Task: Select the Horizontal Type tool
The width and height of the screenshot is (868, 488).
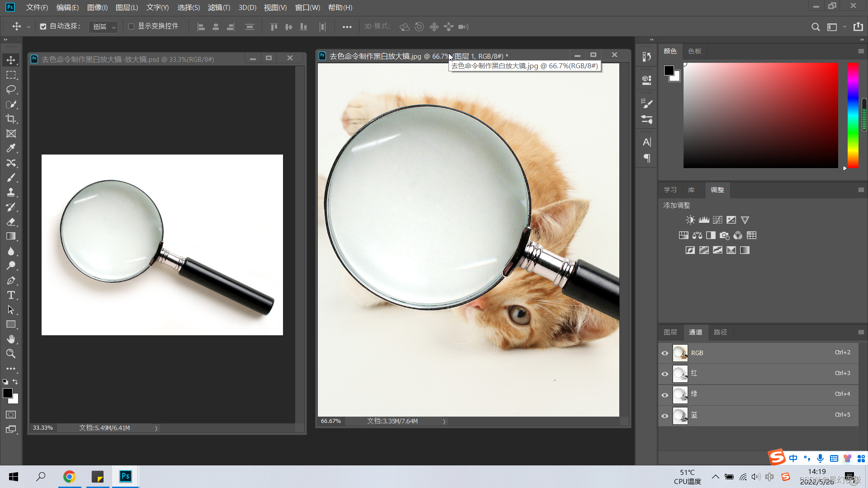Action: point(11,296)
